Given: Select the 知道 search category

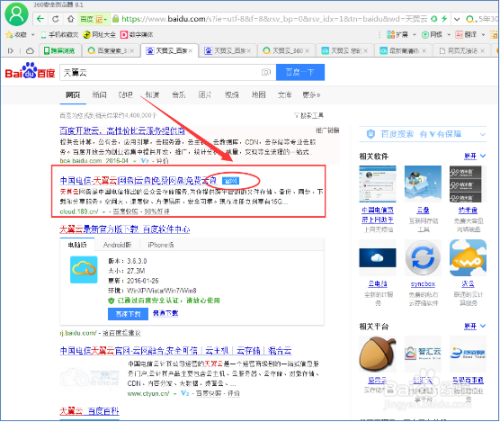Looking at the screenshot, I should point(152,95).
